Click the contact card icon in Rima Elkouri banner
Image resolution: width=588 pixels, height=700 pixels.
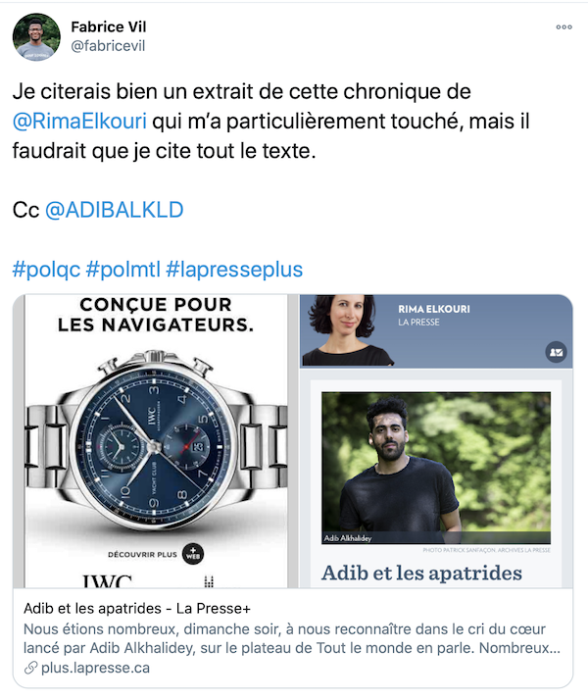click(556, 352)
